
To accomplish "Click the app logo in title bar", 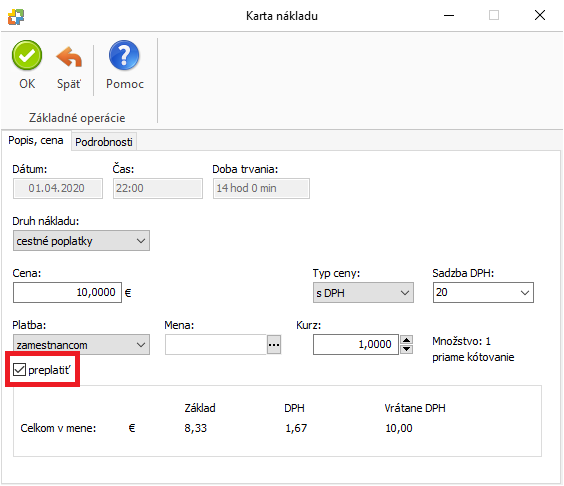I will pyautogui.click(x=16, y=17).
